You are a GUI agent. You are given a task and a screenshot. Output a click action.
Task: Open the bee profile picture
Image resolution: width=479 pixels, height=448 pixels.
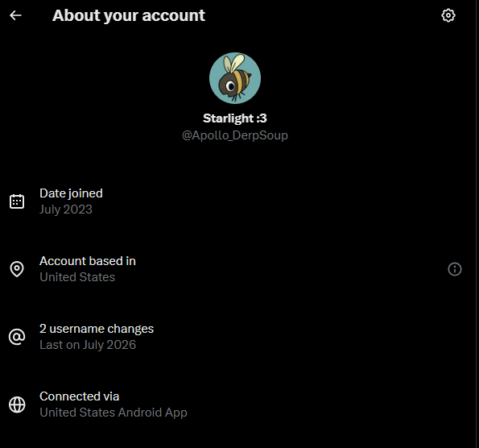click(x=235, y=78)
